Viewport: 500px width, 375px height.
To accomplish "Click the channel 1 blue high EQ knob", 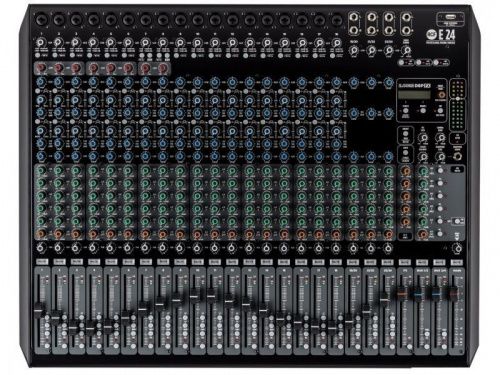I will click(41, 82).
